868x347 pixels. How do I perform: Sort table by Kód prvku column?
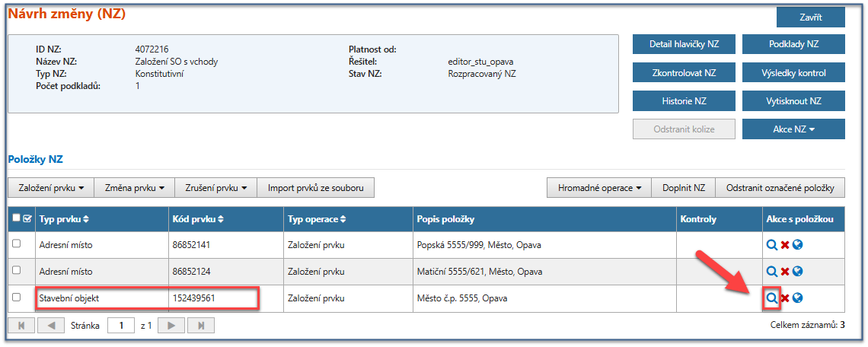point(198,219)
